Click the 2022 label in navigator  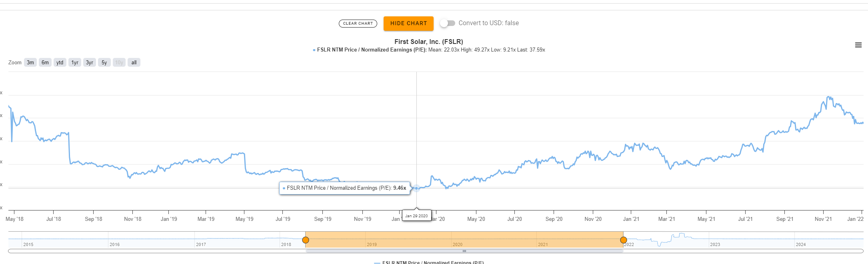pos(629,244)
